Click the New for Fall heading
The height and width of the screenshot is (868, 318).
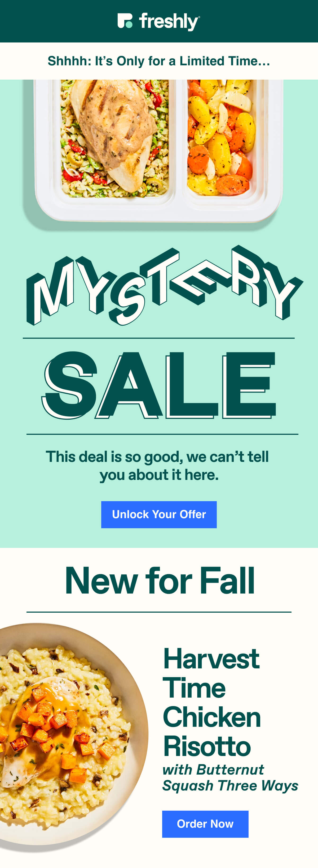coord(160,581)
